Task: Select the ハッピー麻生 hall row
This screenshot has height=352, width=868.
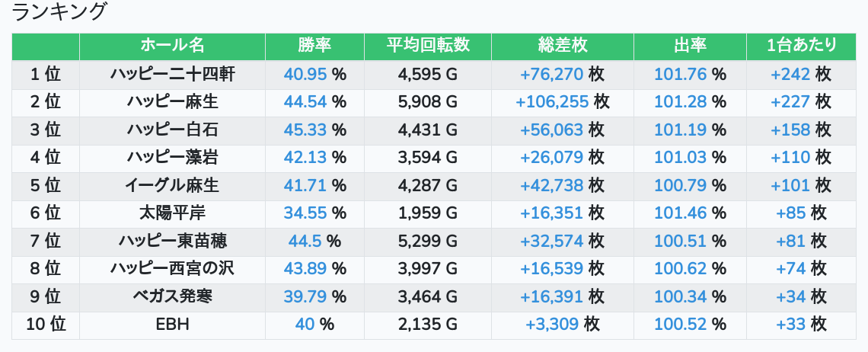Action: pyautogui.click(x=172, y=102)
